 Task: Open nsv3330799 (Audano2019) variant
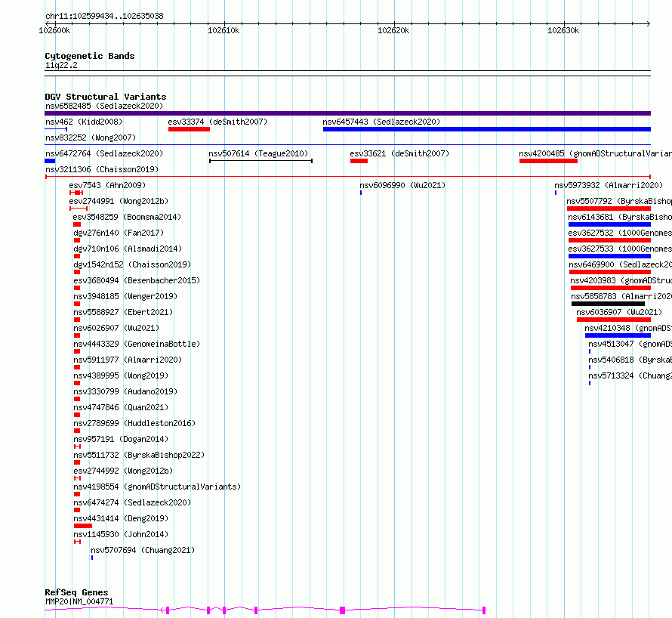point(125,391)
